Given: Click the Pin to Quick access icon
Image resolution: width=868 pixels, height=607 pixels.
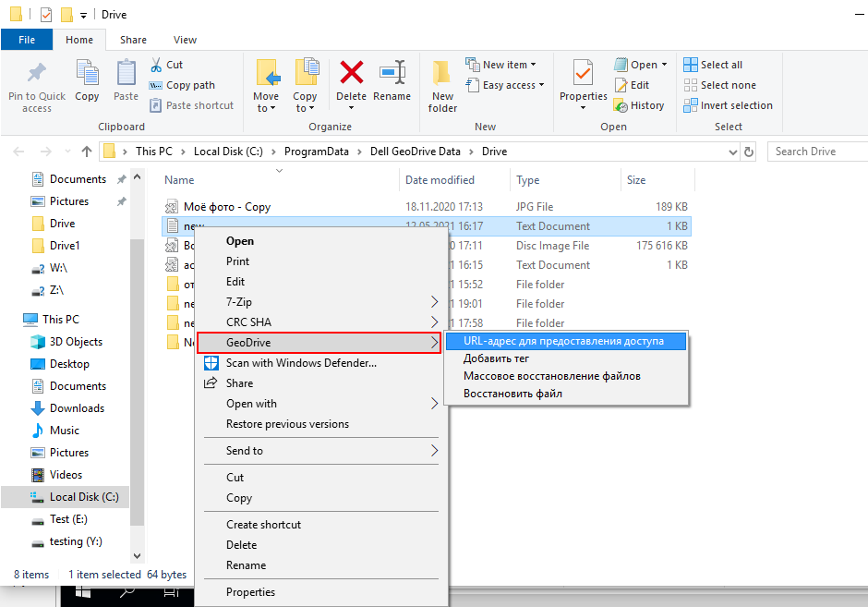Looking at the screenshot, I should 37,74.
